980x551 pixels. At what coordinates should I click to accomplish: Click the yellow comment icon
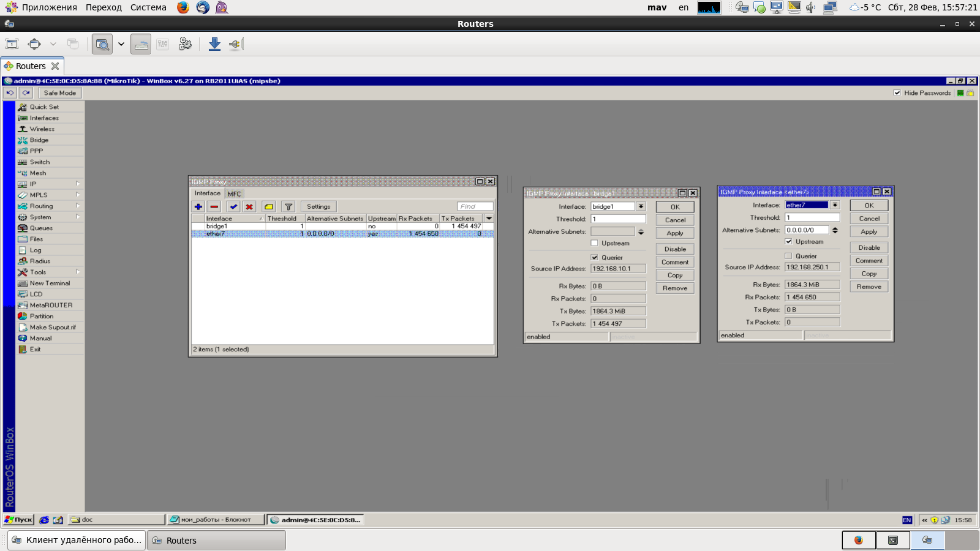pyautogui.click(x=269, y=207)
